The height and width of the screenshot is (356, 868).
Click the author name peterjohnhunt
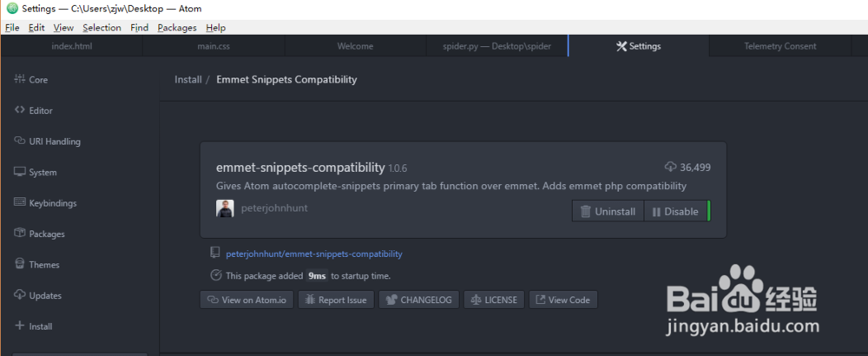pyautogui.click(x=274, y=208)
